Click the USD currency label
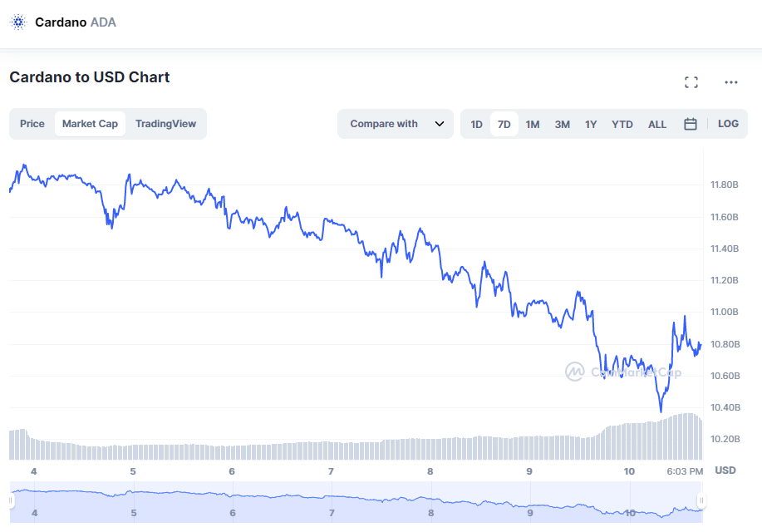Viewport: 762px width, 532px height. 725,470
